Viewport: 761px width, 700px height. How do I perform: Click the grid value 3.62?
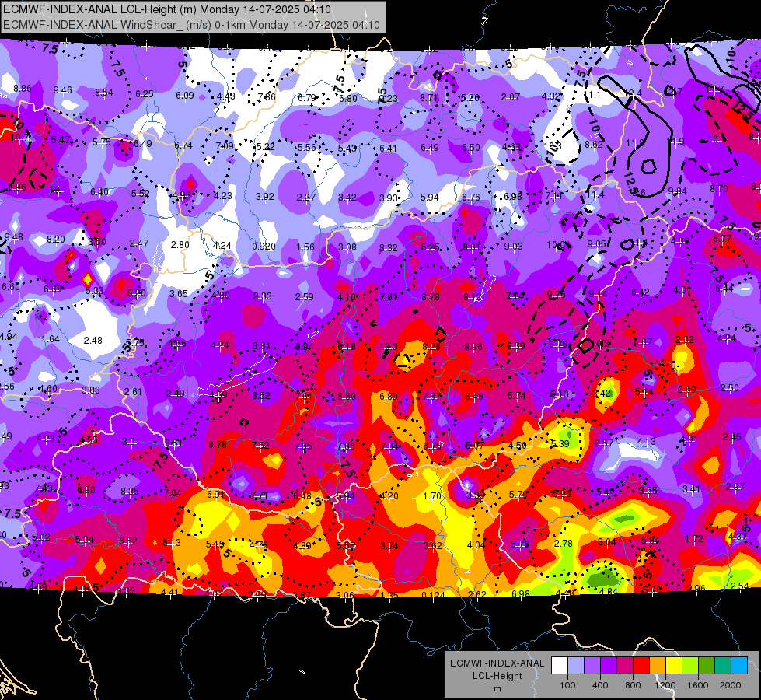coord(432,545)
